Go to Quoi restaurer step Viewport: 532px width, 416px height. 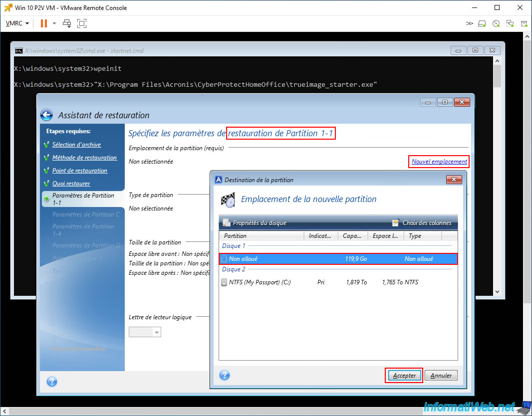coord(71,184)
